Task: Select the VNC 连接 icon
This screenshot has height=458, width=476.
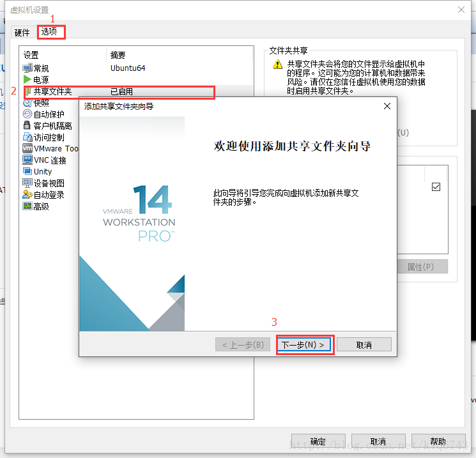Action: [27, 160]
